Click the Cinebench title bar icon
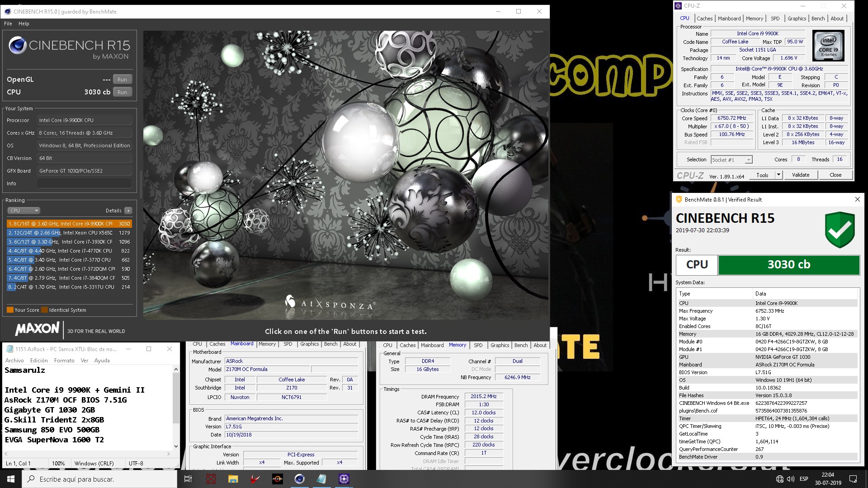The height and width of the screenshot is (488, 868). [7, 12]
